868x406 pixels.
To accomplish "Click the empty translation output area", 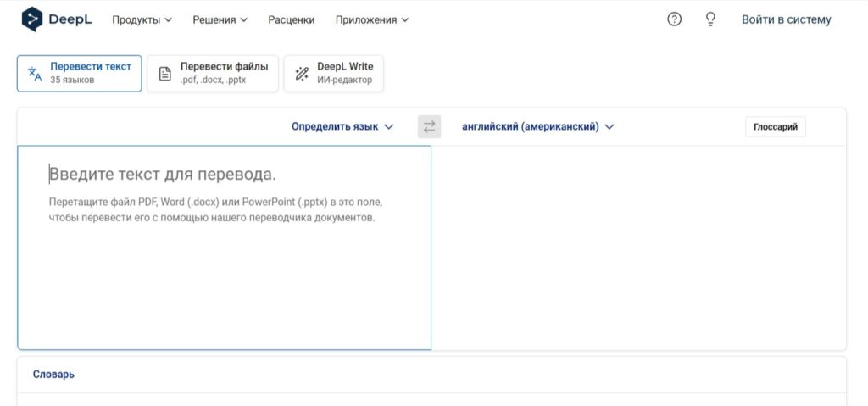I will click(638, 247).
